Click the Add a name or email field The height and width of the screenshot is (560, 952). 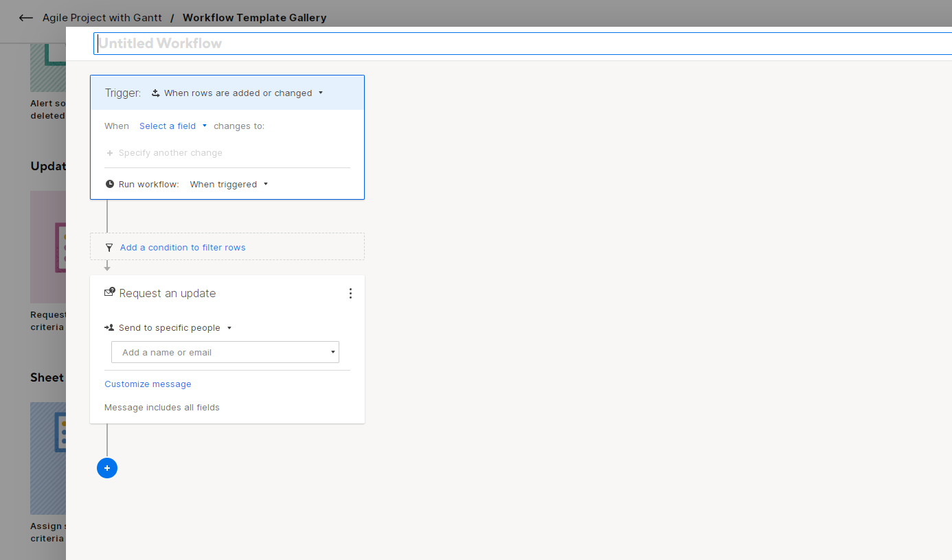225,353
